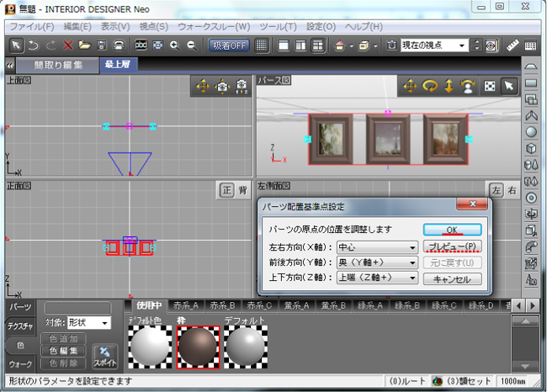
Task: Expand the 現在の視点 viewpoint dropdown
Action: coord(462,45)
